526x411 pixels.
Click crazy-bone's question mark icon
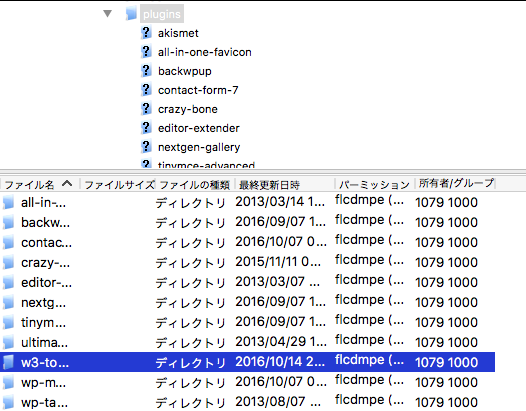pos(146,108)
